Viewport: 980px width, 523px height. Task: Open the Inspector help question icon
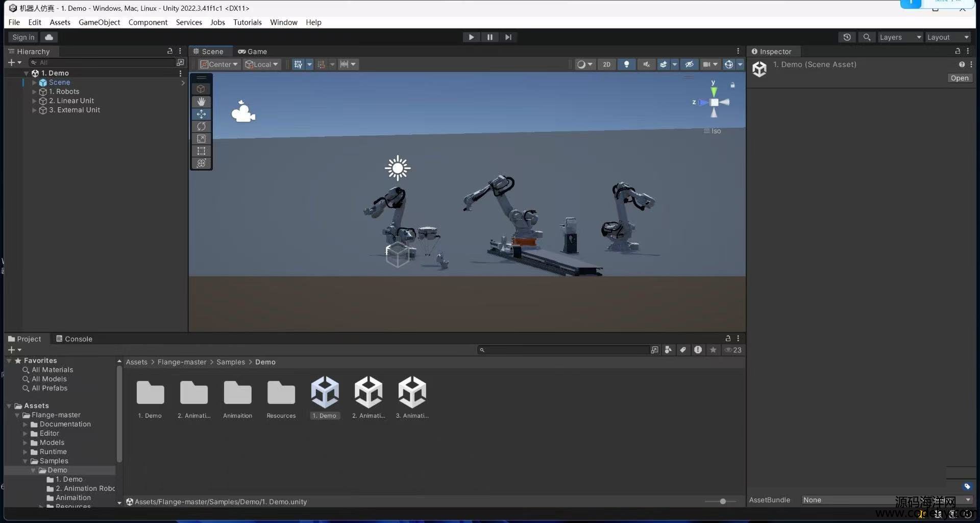point(962,64)
